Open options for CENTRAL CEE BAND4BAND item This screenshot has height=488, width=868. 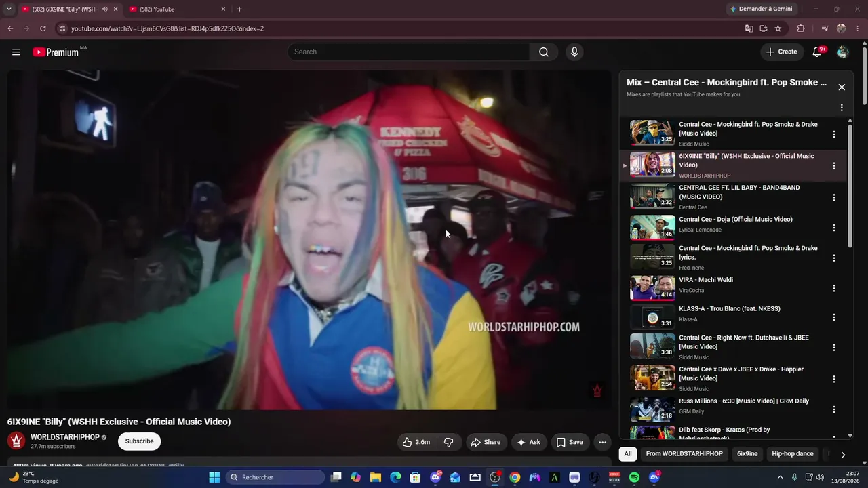click(834, 197)
